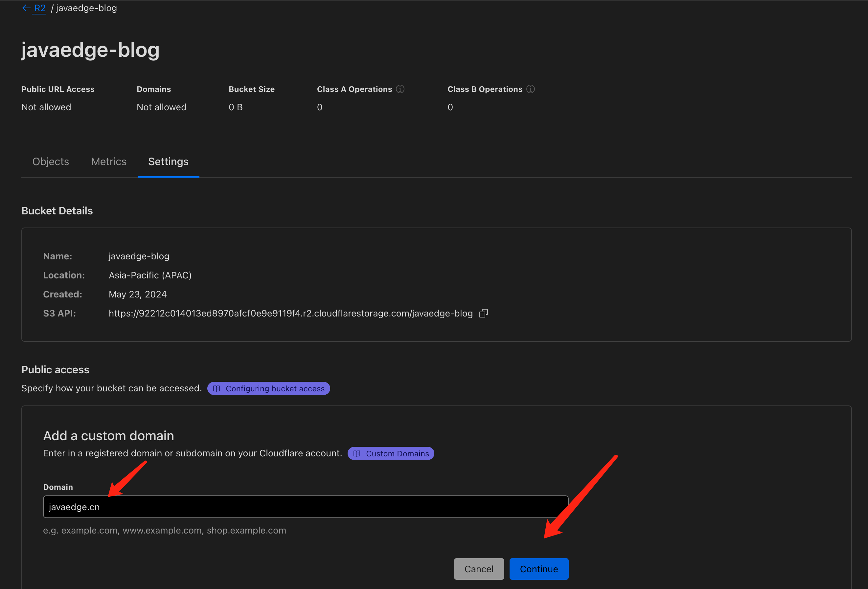
Task: Click the example.com hint text
Action: [165, 531]
